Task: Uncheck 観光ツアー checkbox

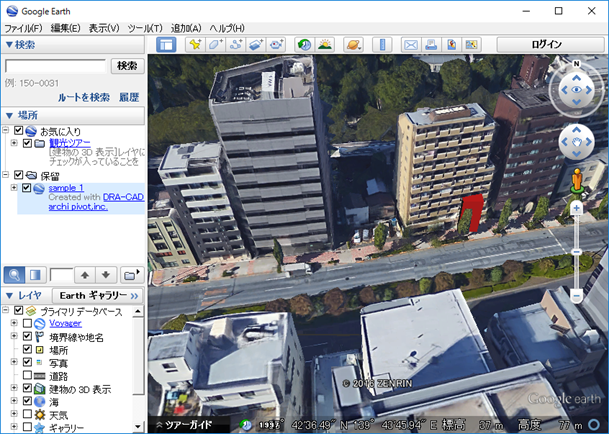Action: [27, 143]
